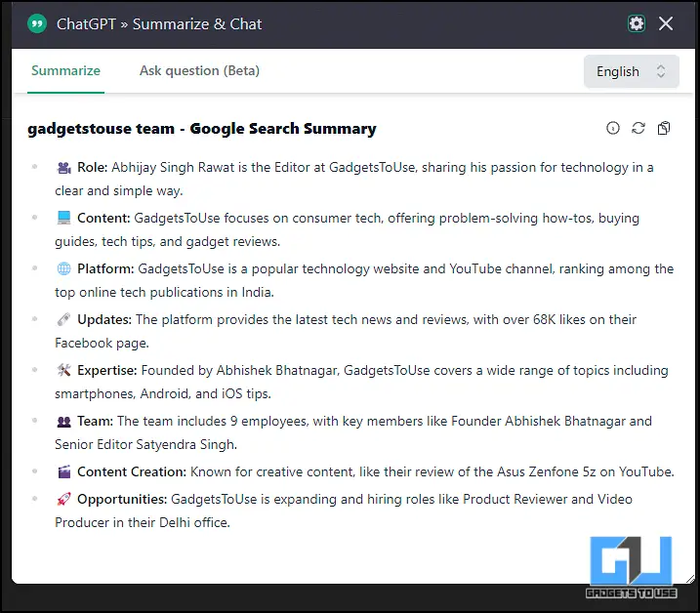This screenshot has width=700, height=613.
Task: Click the "gadgetstouse team - Google Search Summary" heading
Action: coord(202,129)
